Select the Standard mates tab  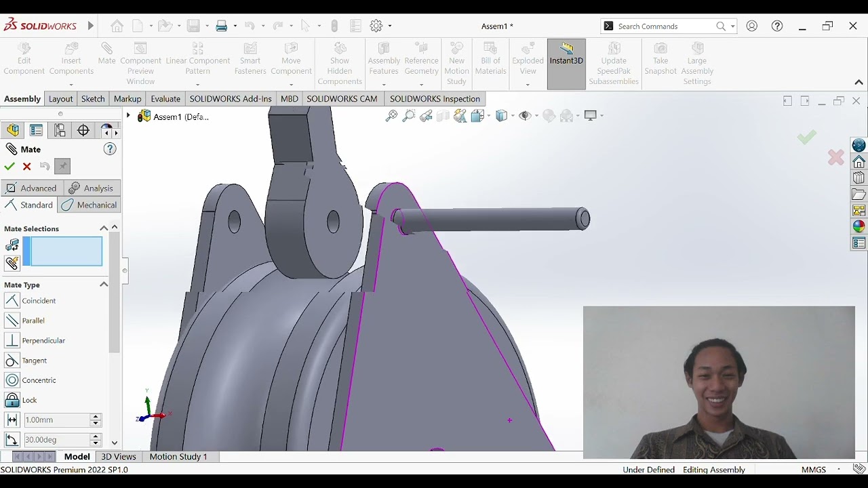coord(29,205)
